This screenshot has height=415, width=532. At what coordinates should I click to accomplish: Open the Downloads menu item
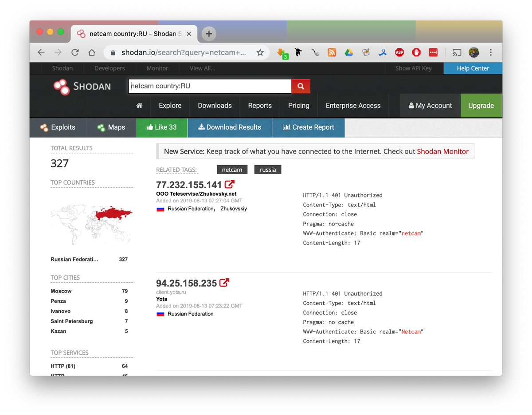215,105
